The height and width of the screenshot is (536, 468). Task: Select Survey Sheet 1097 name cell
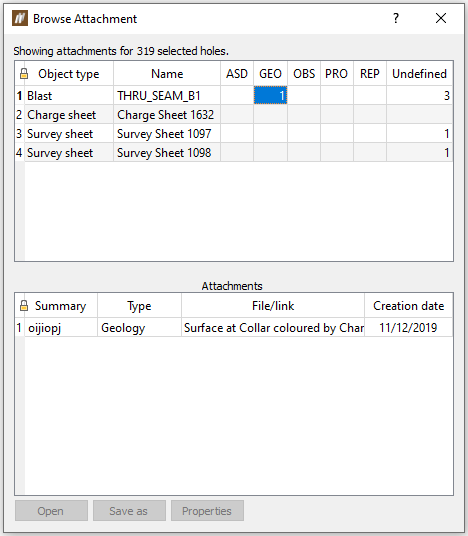click(x=167, y=134)
